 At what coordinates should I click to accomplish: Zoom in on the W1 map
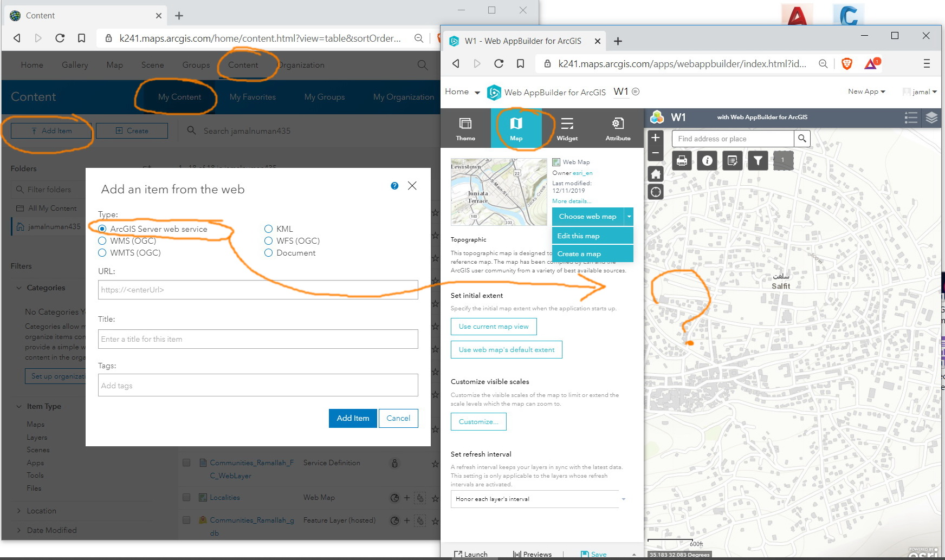tap(656, 138)
